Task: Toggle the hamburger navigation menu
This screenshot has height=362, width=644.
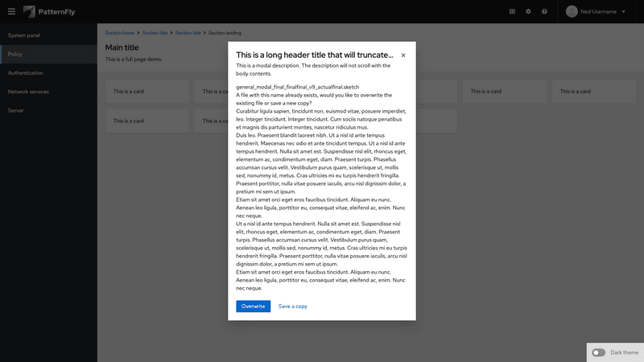Action: pos(11,11)
